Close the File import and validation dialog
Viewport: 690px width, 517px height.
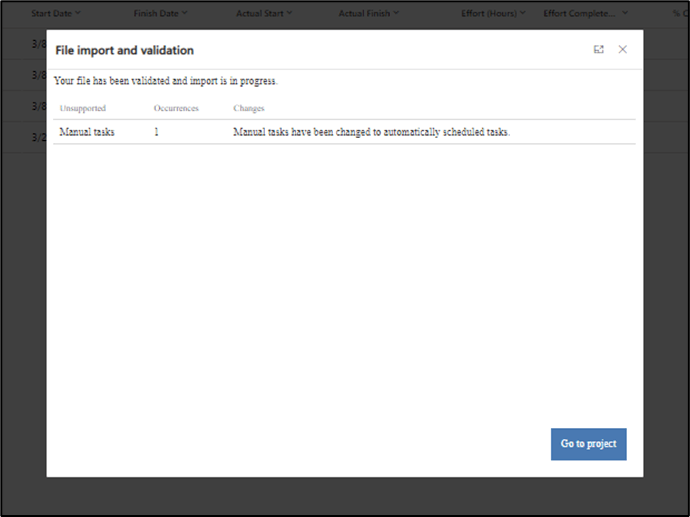pos(622,50)
